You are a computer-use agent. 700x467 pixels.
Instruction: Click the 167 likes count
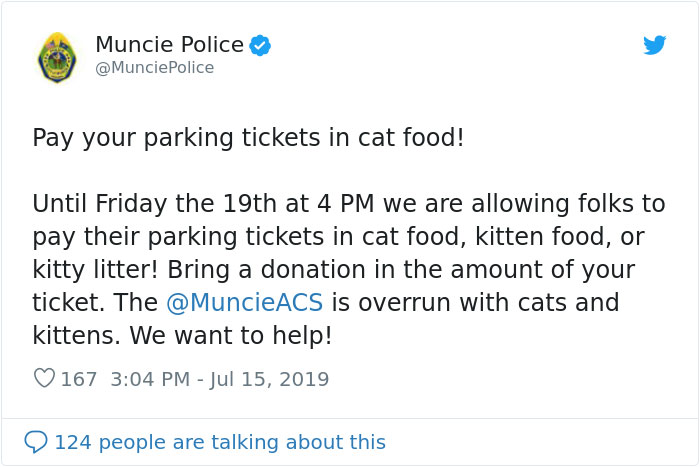79,380
